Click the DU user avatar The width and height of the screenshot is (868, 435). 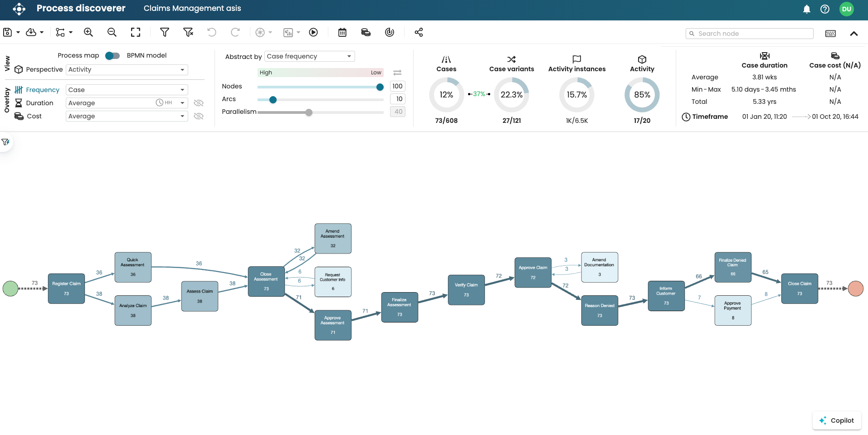(x=846, y=9)
